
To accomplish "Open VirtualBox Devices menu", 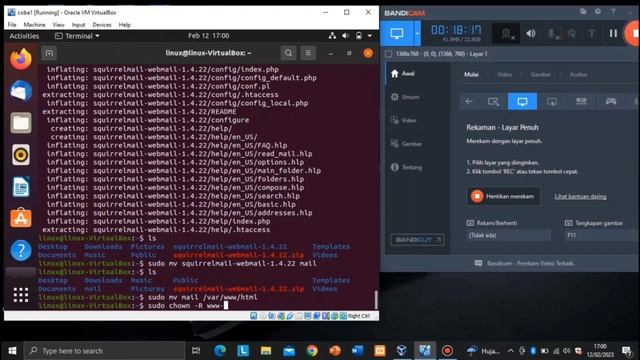I will [102, 24].
